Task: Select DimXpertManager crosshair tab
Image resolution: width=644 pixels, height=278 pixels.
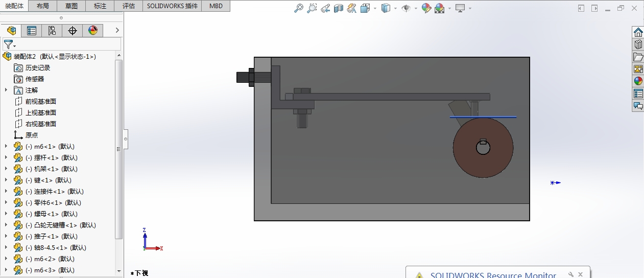Action: (73, 31)
